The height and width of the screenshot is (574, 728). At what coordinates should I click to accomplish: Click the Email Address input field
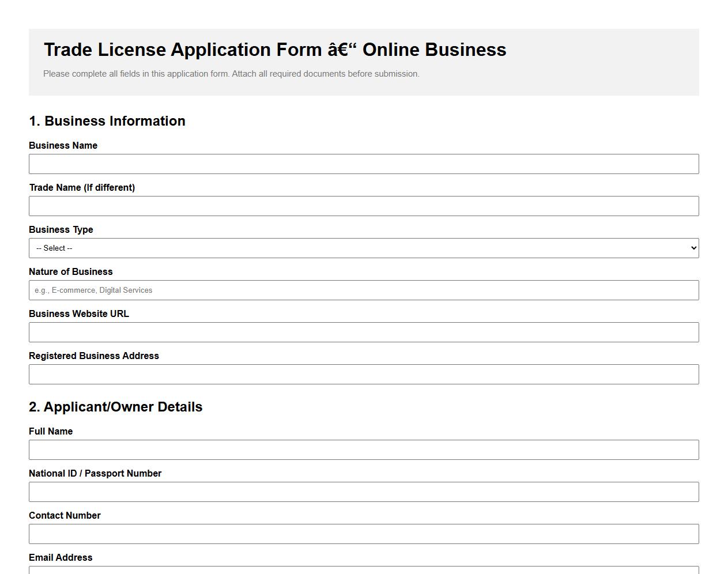point(364,572)
